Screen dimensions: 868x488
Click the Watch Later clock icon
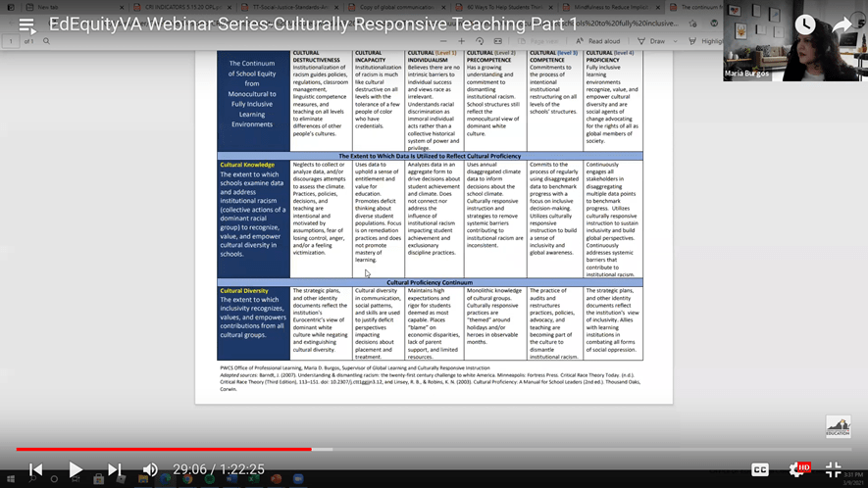pyautogui.click(x=804, y=24)
